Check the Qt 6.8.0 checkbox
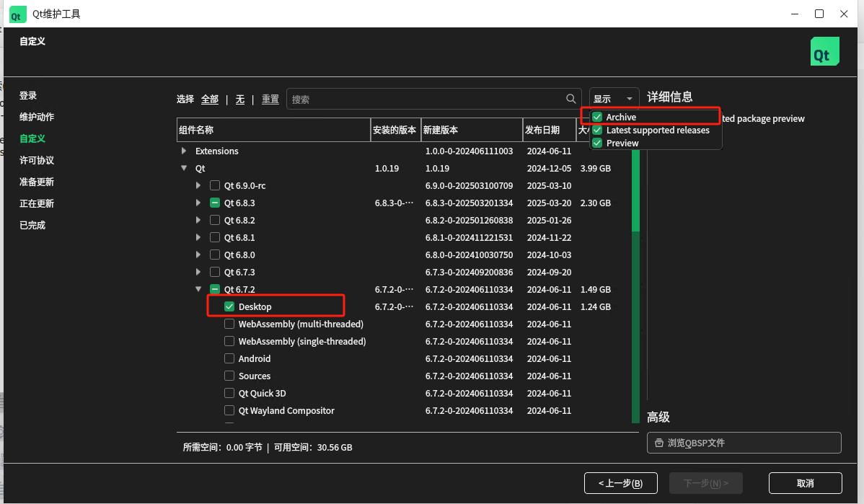Screen dimensions: 864x504 [215, 255]
